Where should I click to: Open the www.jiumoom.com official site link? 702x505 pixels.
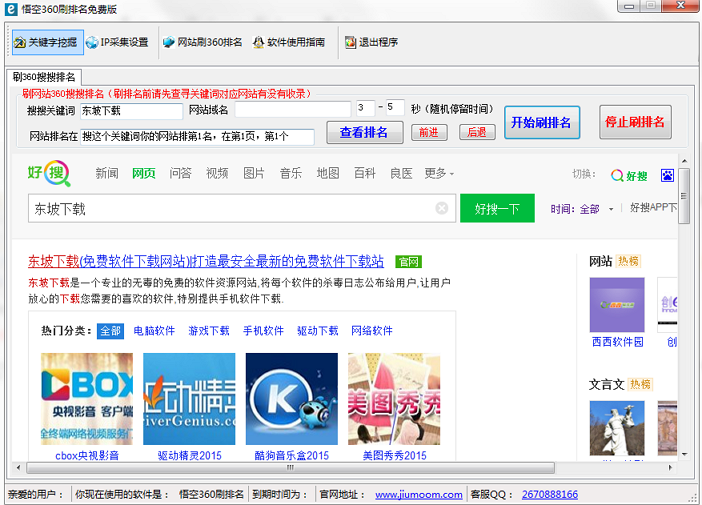419,495
